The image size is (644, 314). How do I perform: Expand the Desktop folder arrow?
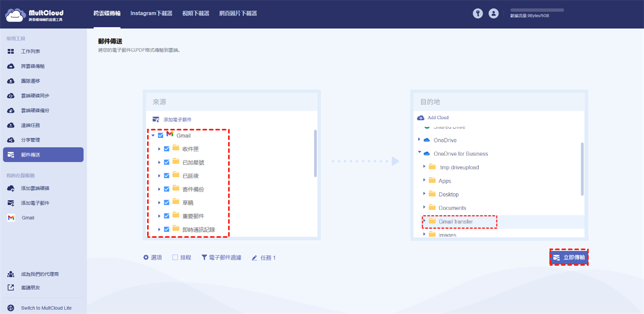pos(424,194)
